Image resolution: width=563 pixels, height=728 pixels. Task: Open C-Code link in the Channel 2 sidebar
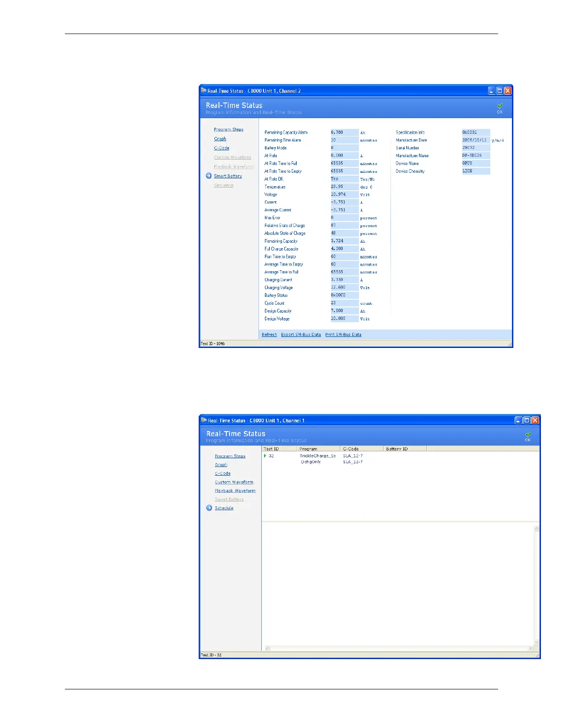pos(222,148)
